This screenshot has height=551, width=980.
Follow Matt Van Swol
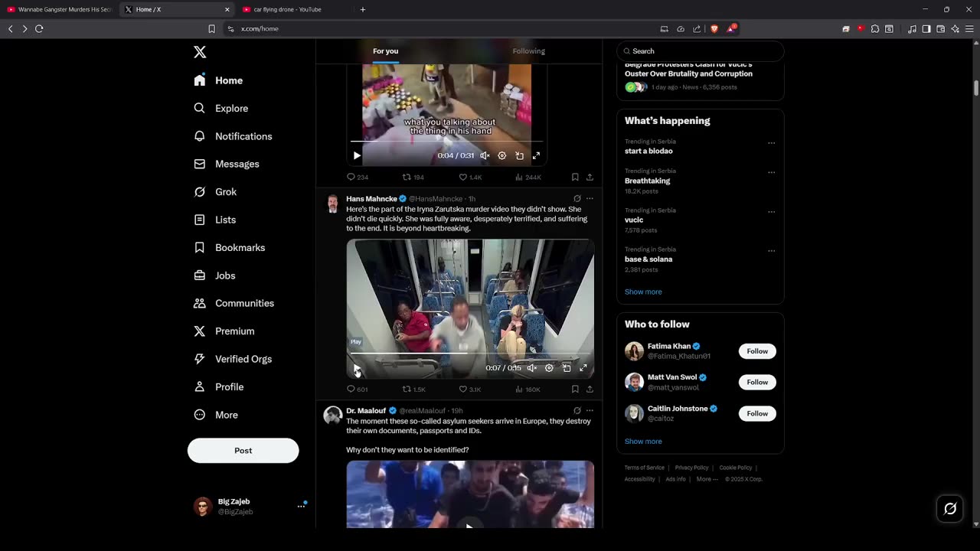tap(757, 382)
